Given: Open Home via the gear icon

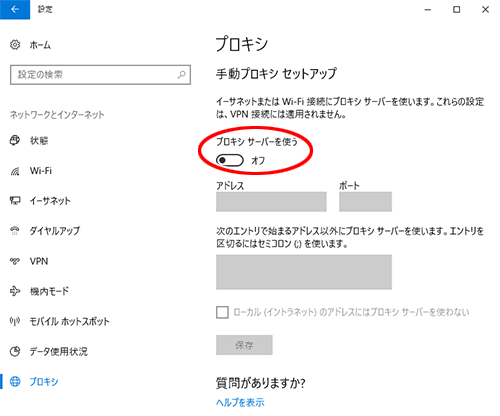Looking at the screenshot, I should [x=15, y=45].
